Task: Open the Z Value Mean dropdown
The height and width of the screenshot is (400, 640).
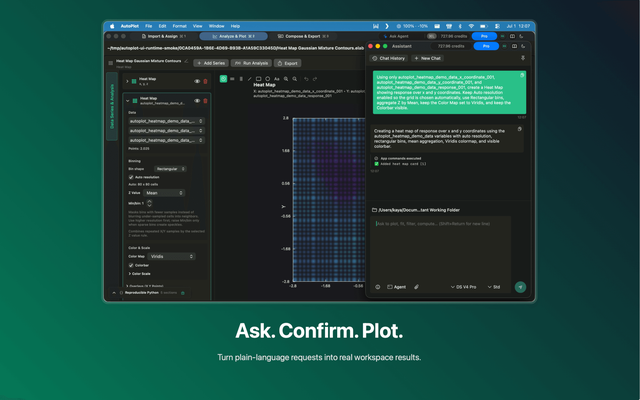Action: click(x=164, y=193)
